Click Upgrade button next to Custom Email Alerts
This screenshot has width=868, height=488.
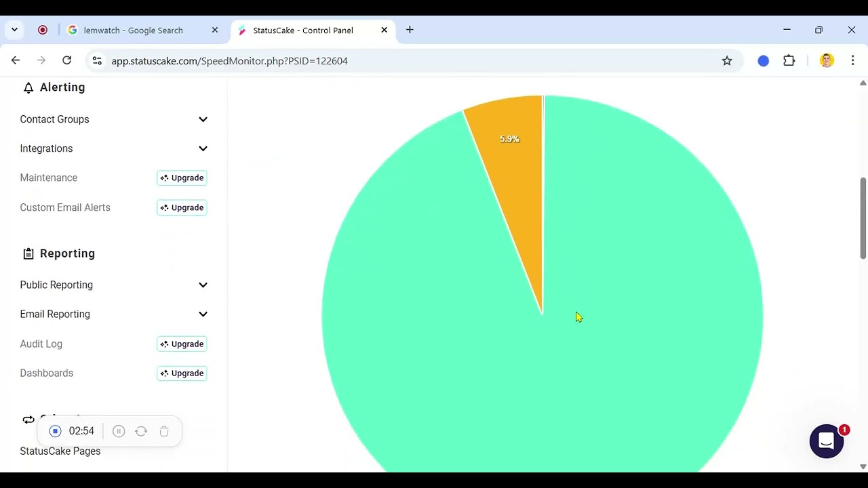click(x=182, y=207)
